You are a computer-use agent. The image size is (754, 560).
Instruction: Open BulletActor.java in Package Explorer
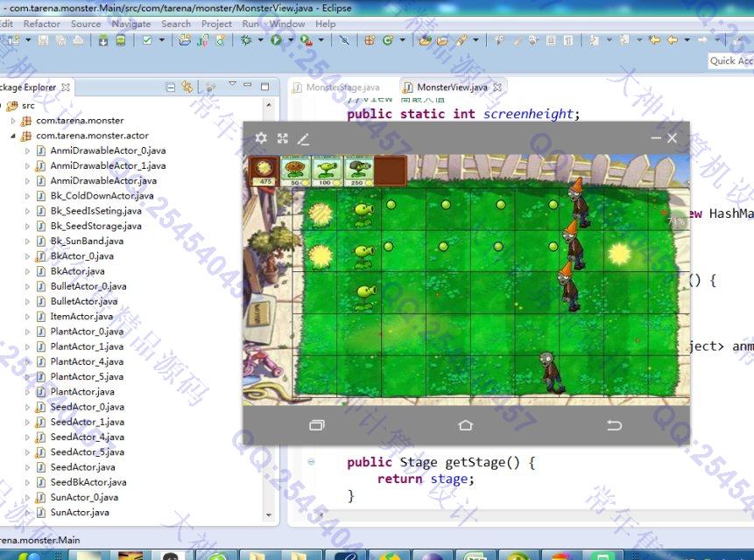pyautogui.click(x=84, y=302)
